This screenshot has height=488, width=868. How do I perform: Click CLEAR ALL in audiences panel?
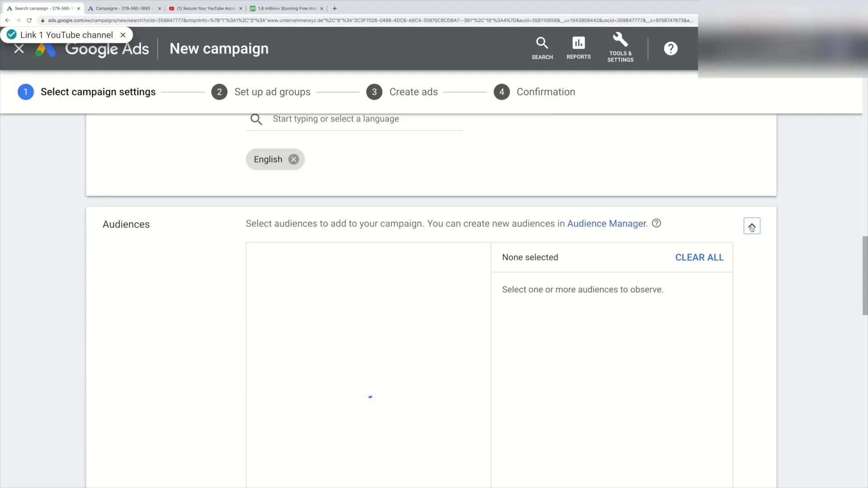tap(699, 258)
